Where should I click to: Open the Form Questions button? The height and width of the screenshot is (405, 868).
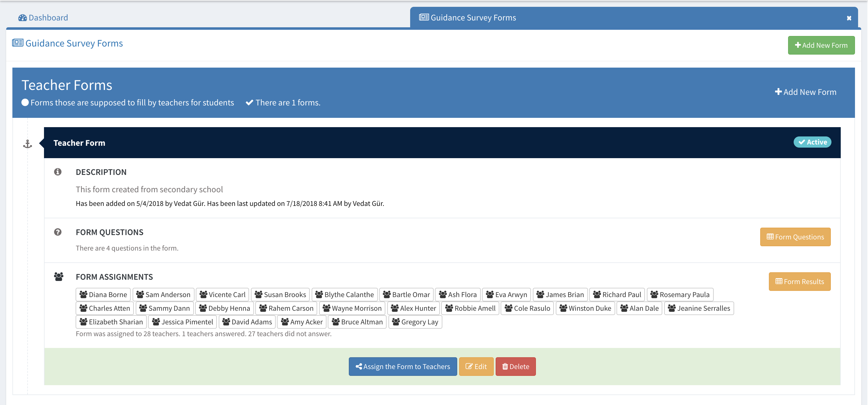tap(795, 237)
